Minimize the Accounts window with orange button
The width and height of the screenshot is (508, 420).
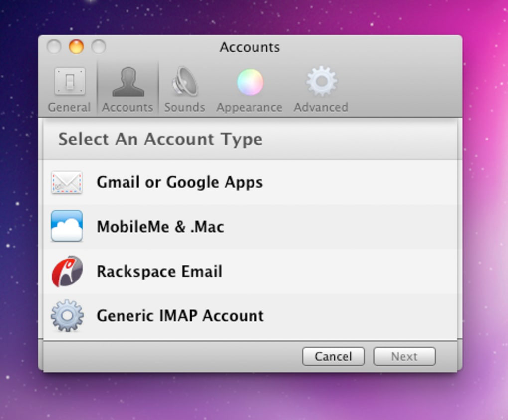76,47
